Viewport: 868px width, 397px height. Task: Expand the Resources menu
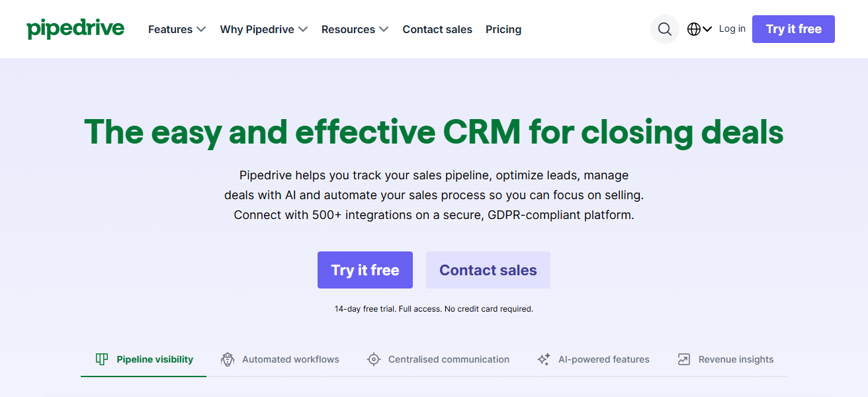(x=355, y=29)
